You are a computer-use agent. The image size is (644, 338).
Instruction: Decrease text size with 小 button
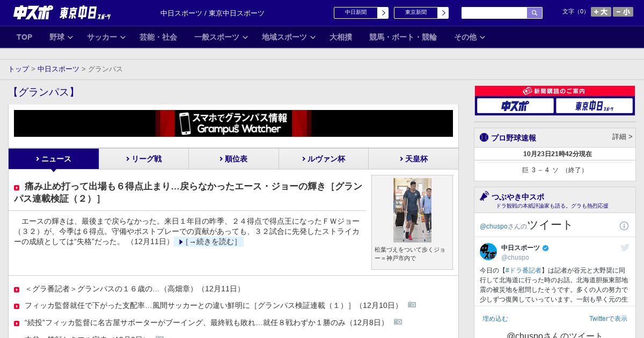coord(623,12)
